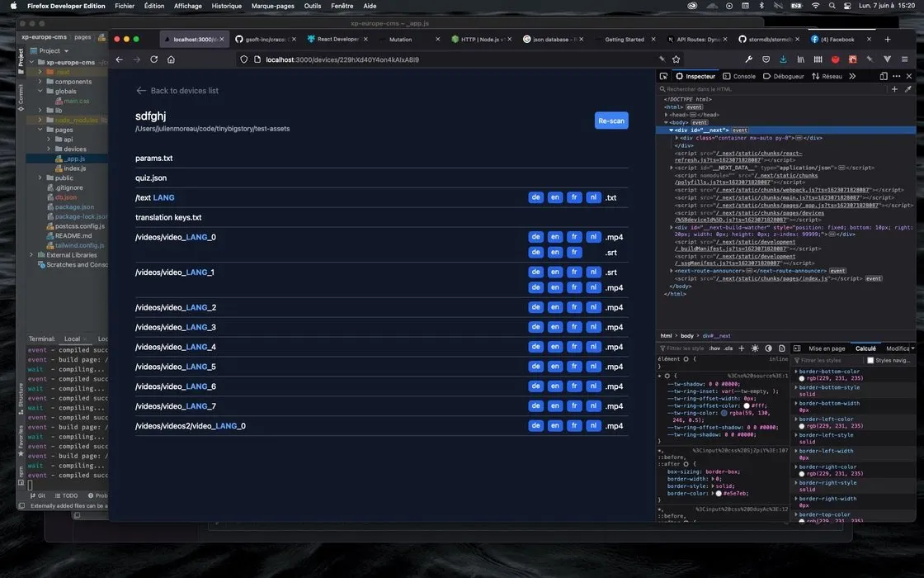The image size is (924, 578).
Task: Open a new browser tab with plus
Action: coord(888,40)
